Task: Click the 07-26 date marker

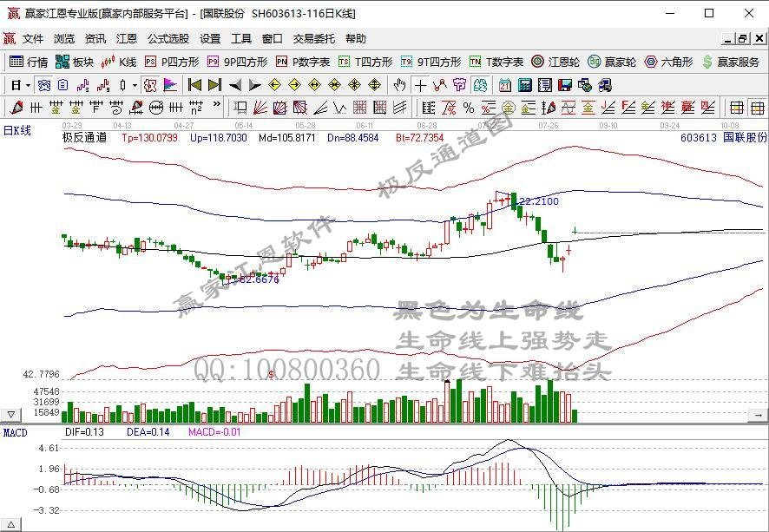Action: point(549,126)
